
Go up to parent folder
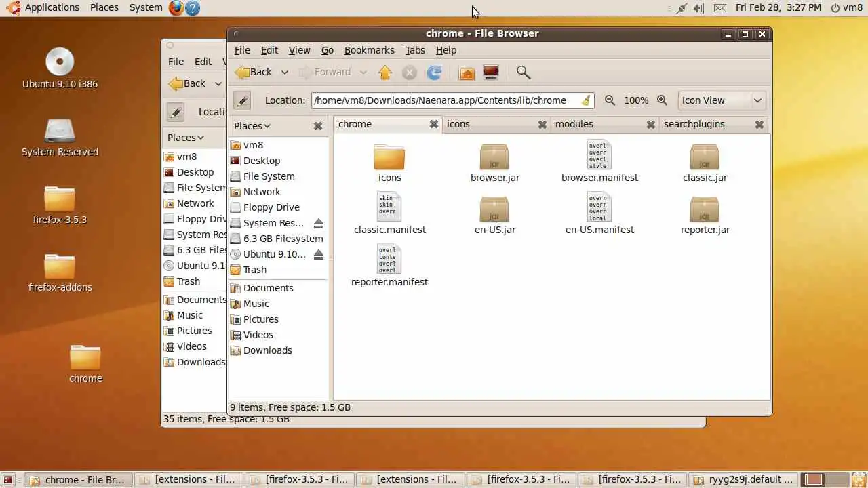click(385, 73)
